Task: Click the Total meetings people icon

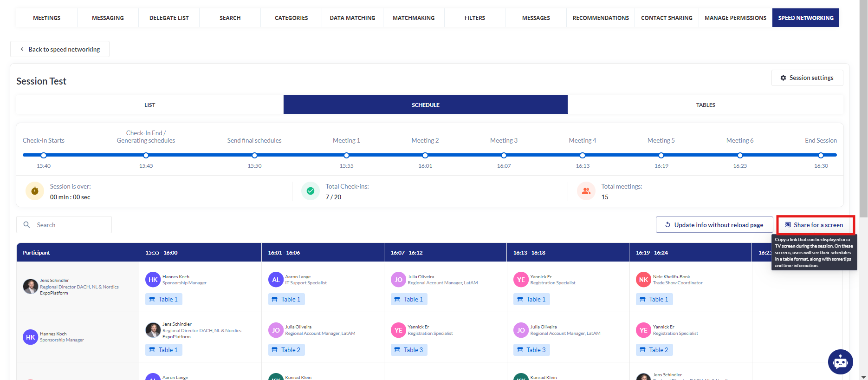Action: point(586,191)
